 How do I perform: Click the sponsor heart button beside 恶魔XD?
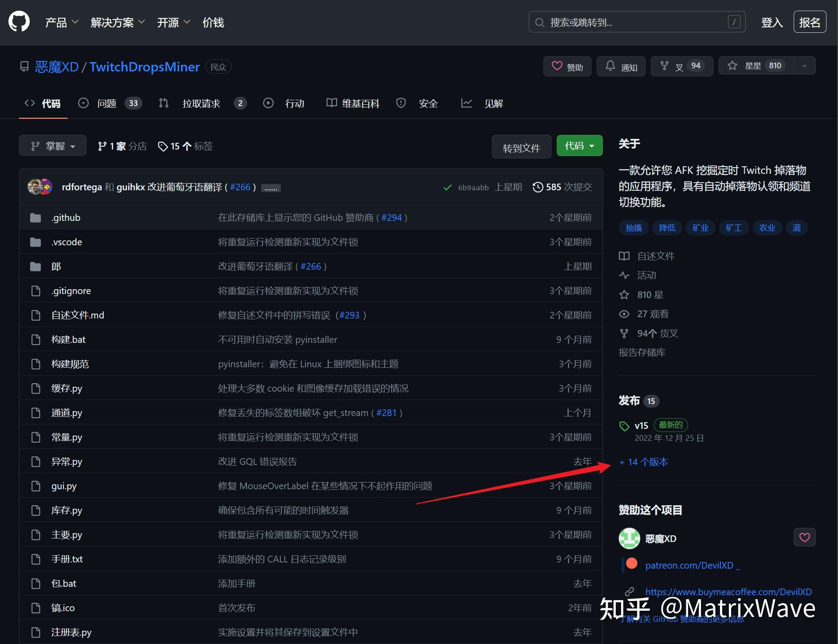click(804, 538)
